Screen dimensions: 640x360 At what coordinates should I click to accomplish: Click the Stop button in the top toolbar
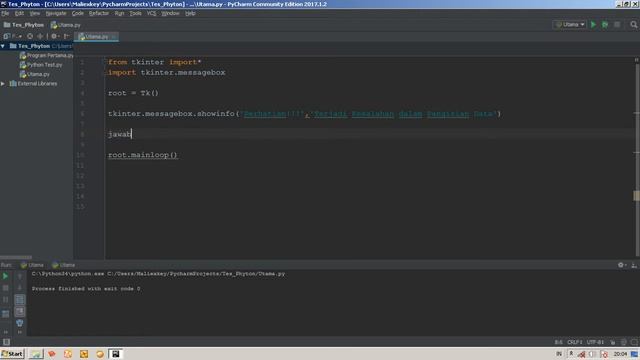tap(617, 24)
